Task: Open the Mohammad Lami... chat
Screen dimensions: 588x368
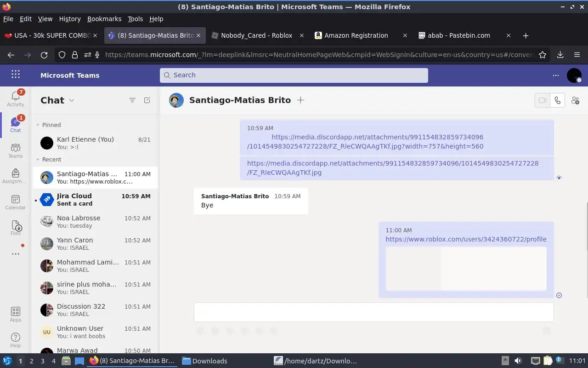Action: pos(95,266)
